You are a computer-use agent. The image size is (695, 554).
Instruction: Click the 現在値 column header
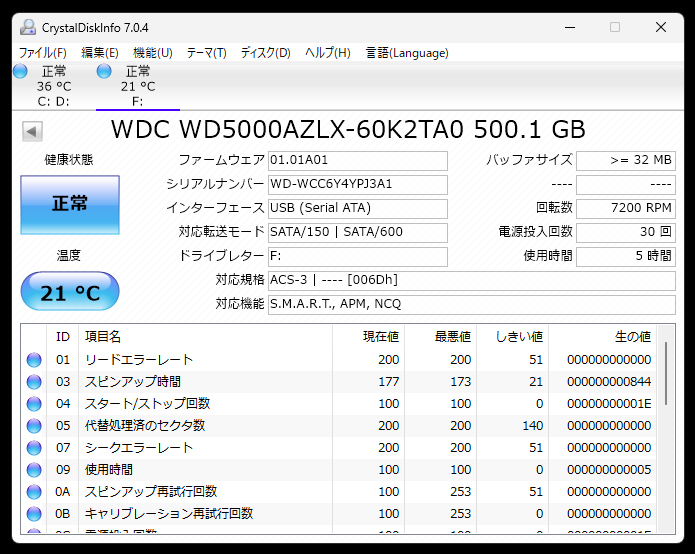pos(369,337)
